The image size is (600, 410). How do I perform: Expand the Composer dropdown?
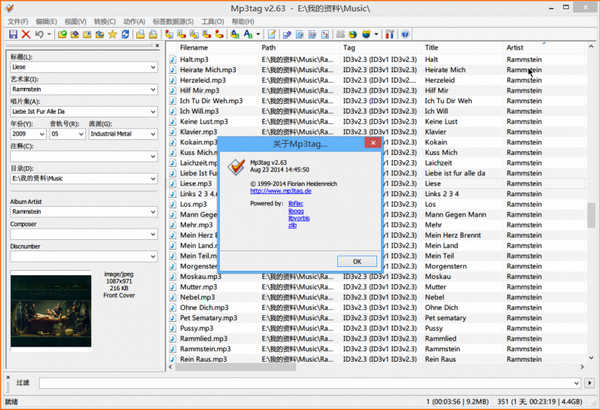tap(153, 234)
